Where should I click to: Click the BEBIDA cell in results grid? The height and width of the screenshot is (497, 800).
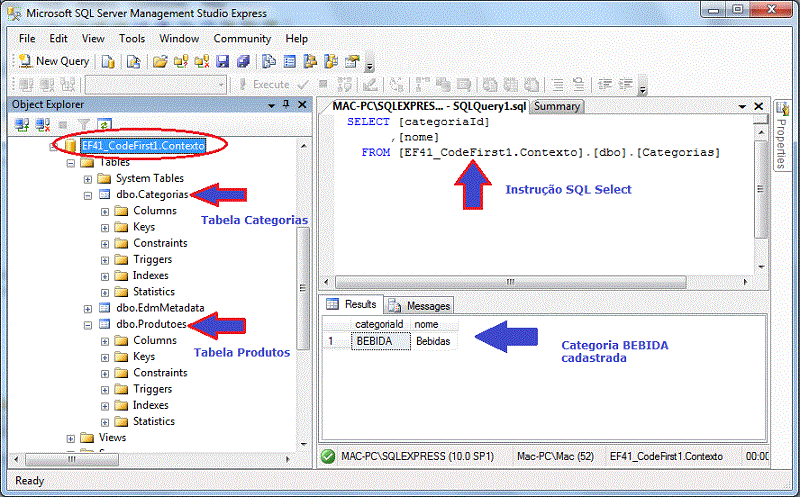(x=381, y=341)
